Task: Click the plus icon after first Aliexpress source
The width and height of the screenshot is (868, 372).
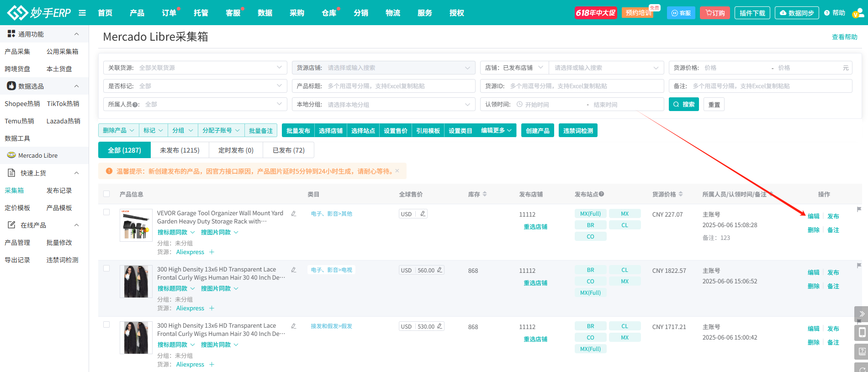Action: point(212,252)
